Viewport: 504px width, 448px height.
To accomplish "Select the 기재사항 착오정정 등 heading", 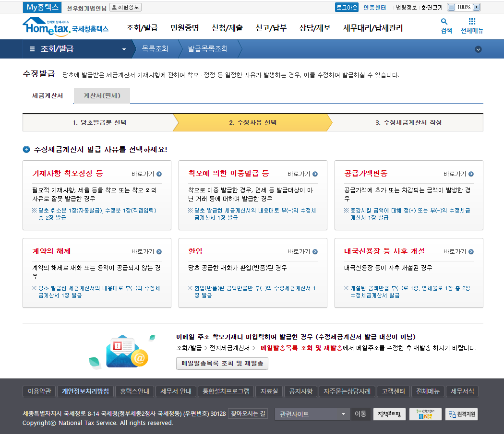I will (68, 174).
